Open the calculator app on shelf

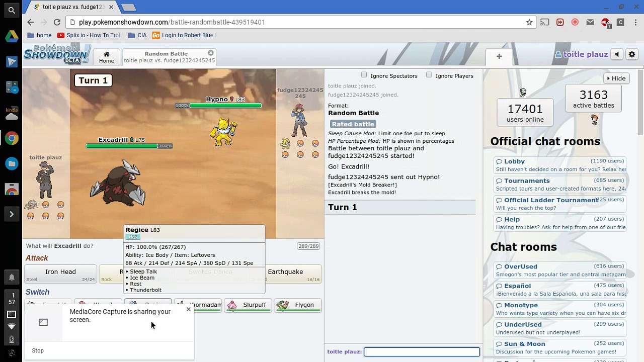(x=12, y=87)
